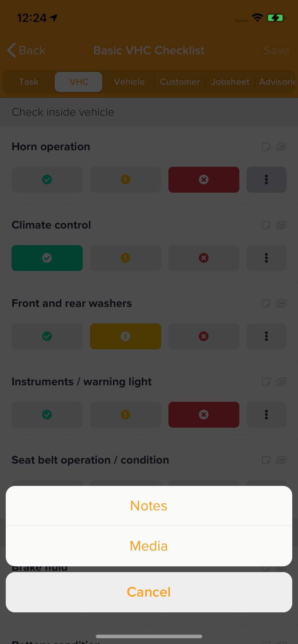Tap the media icon beside Climate control
The height and width of the screenshot is (644, 298).
[281, 225]
